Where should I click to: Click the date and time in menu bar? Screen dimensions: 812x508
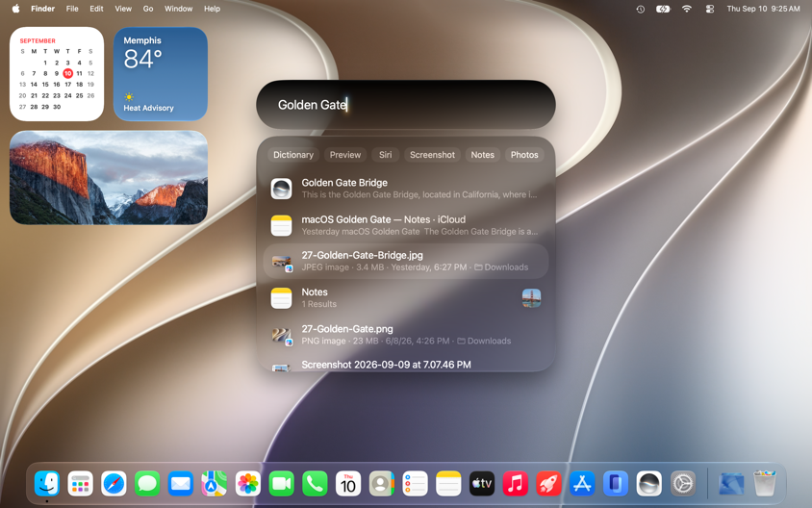pos(763,9)
